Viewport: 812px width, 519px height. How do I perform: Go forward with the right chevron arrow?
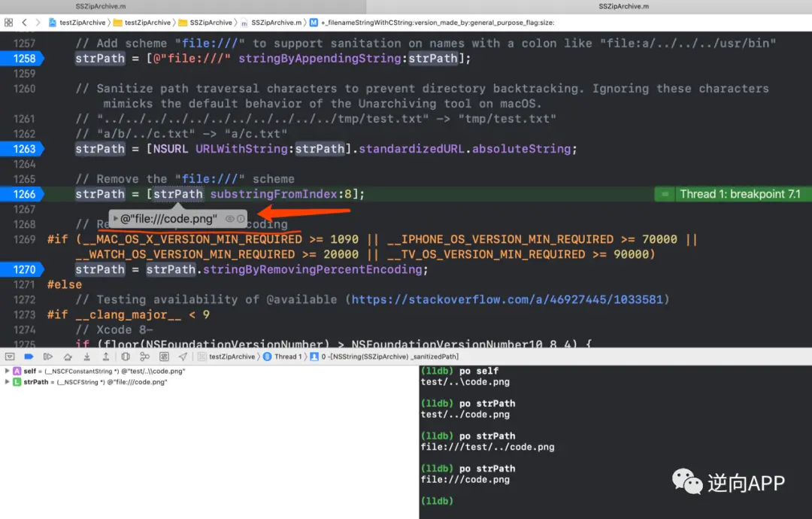[38, 23]
